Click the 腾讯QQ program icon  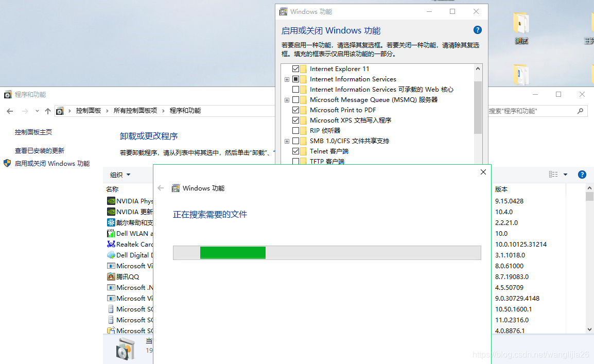111,276
